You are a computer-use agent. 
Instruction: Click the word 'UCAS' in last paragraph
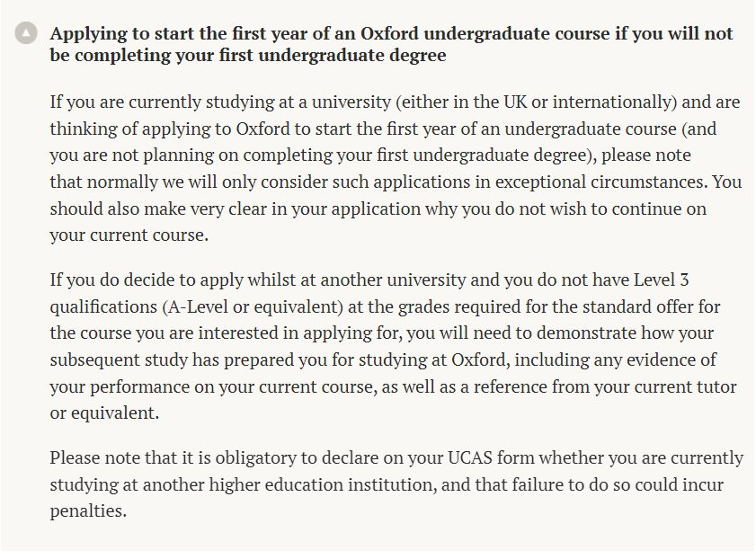point(469,457)
